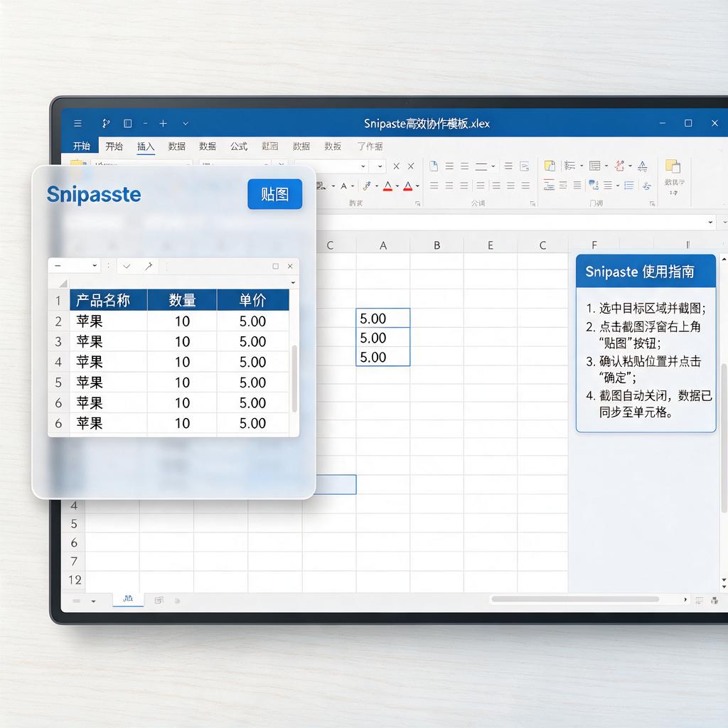Click the plus icon in the title bar
The width and height of the screenshot is (728, 728).
pyautogui.click(x=163, y=124)
